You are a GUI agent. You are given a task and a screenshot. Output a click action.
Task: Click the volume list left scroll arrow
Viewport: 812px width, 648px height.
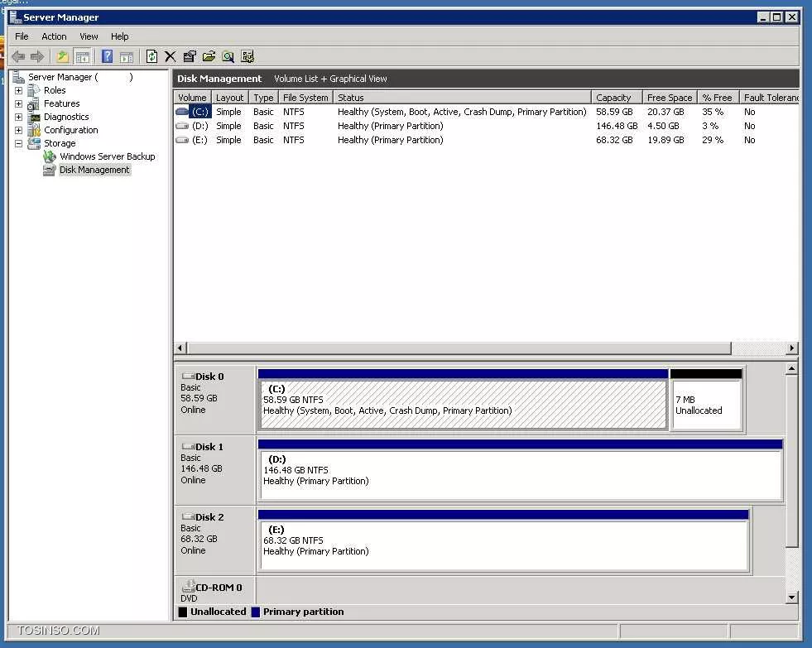point(180,348)
